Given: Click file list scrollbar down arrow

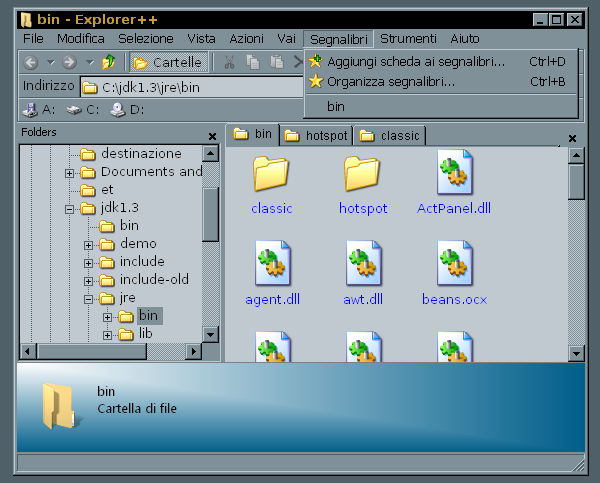Looking at the screenshot, I should 576,354.
